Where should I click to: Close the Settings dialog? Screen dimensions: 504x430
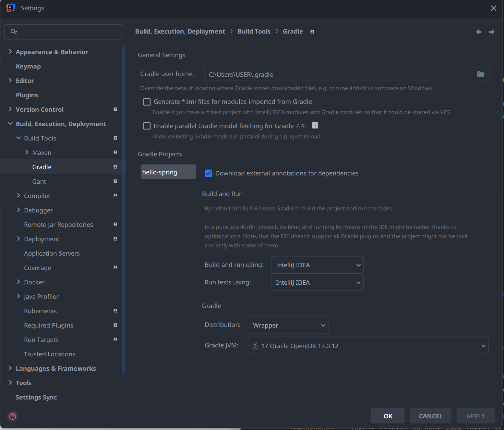click(x=493, y=8)
